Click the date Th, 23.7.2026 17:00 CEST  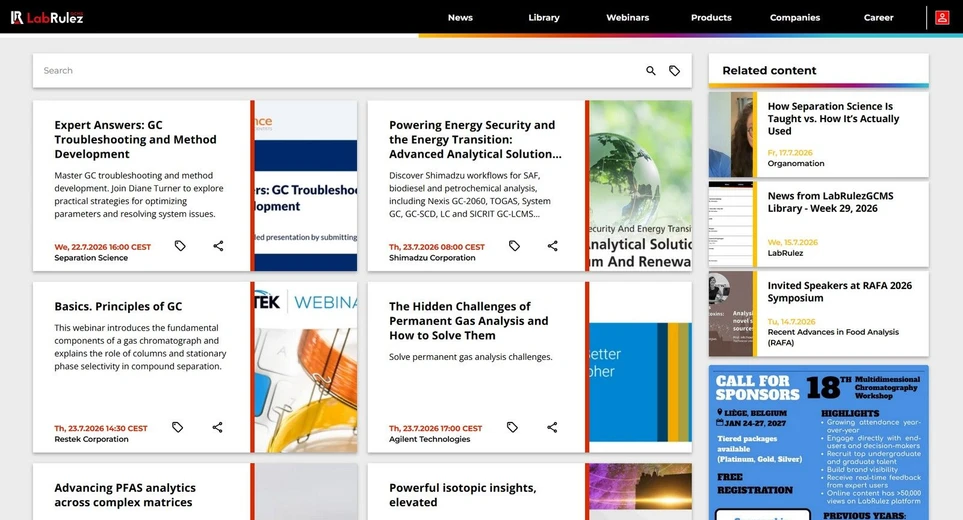click(435, 428)
